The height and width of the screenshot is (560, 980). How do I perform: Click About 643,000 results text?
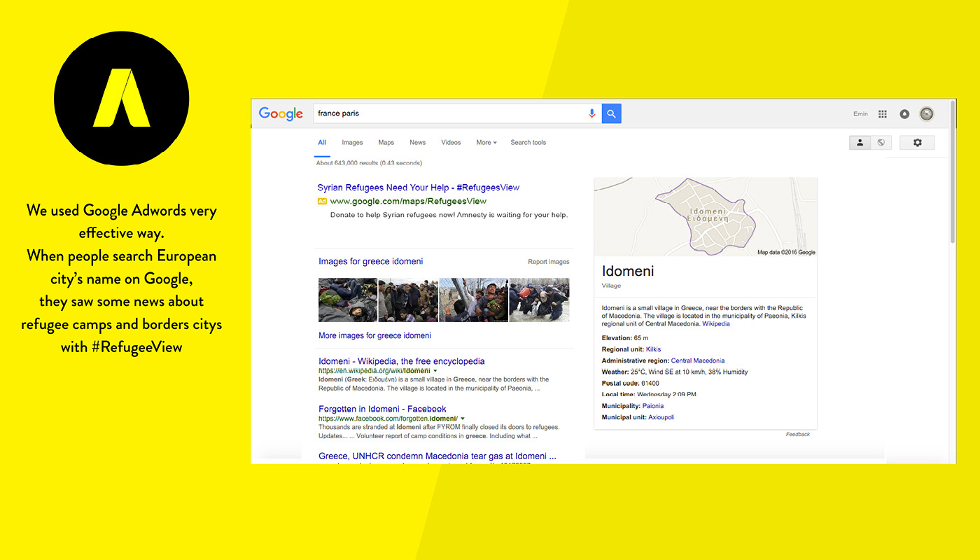tap(369, 163)
